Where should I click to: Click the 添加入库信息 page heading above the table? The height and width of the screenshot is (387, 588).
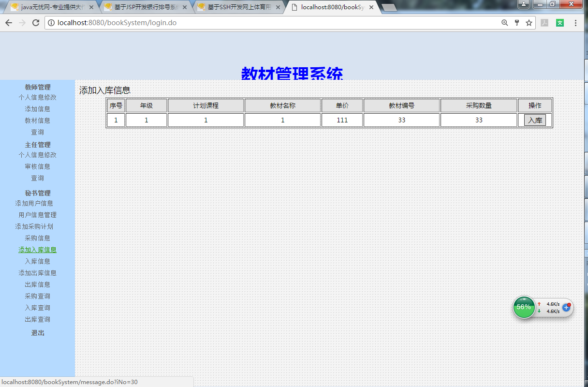[x=105, y=90]
